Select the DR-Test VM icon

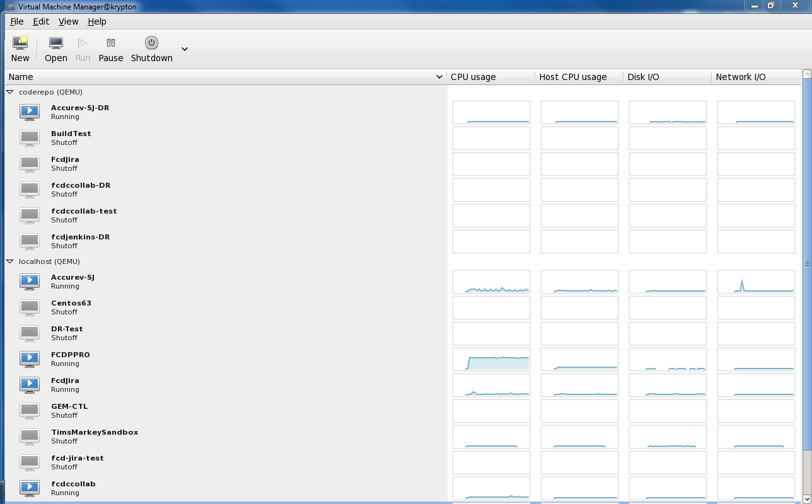pyautogui.click(x=30, y=333)
